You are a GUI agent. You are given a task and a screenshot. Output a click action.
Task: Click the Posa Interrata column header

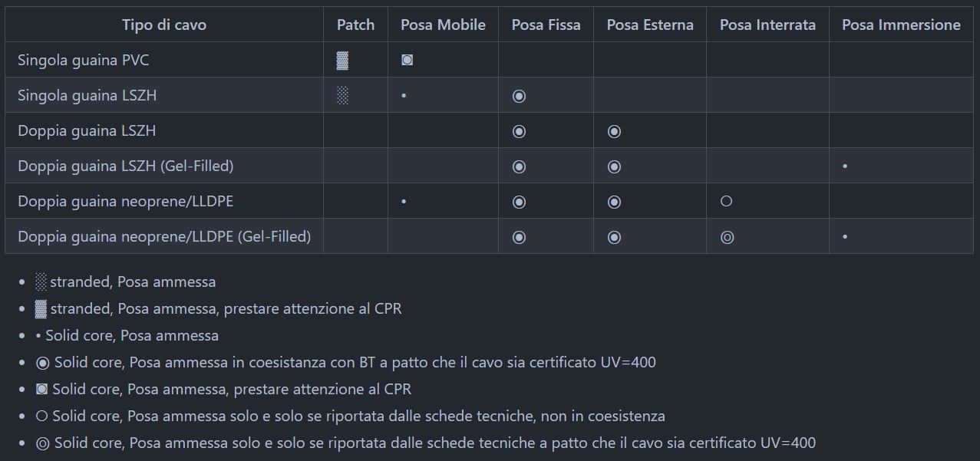pos(767,25)
